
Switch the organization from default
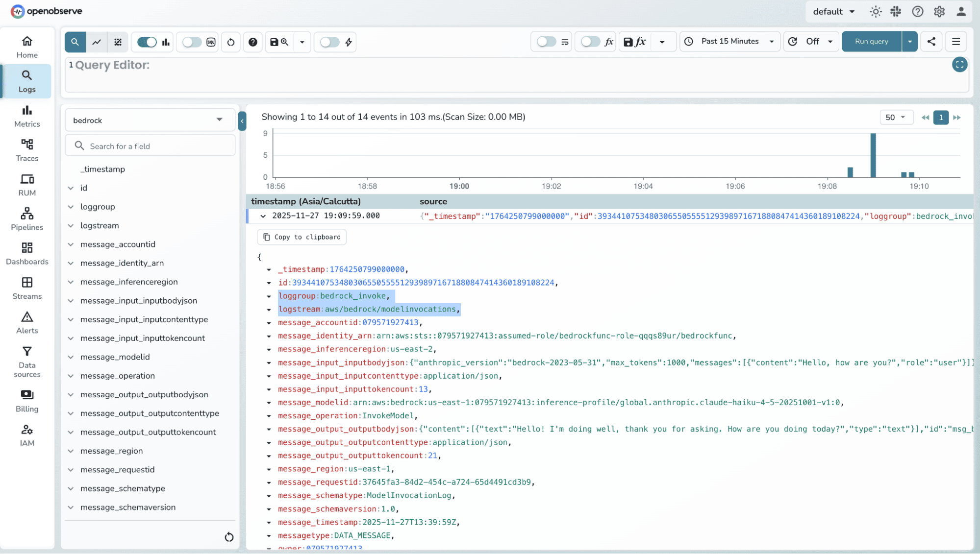point(833,11)
